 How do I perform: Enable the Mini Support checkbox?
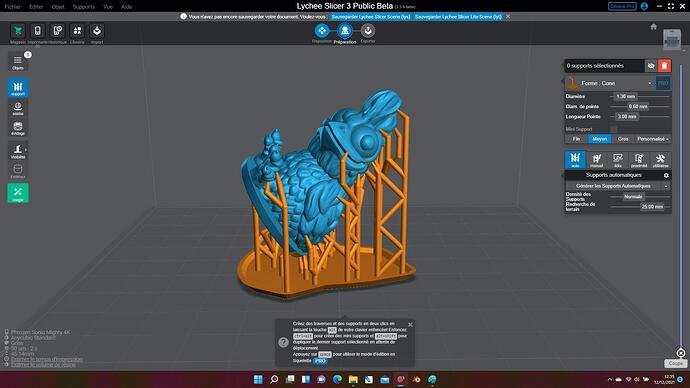coord(613,129)
